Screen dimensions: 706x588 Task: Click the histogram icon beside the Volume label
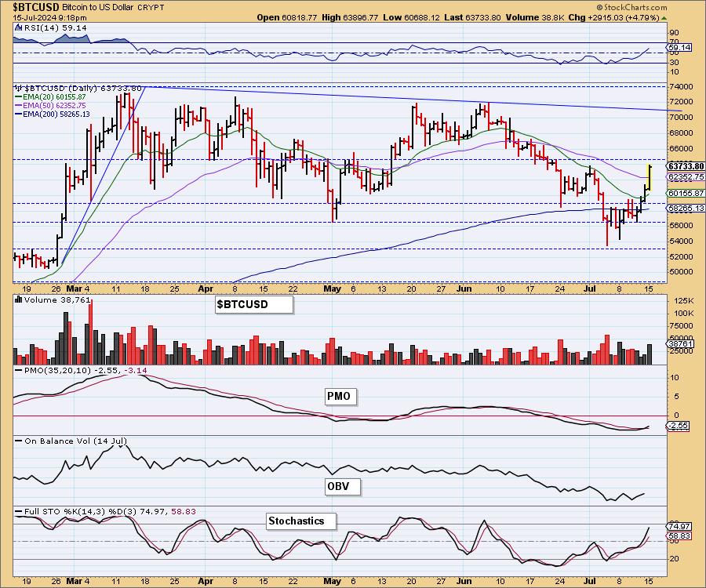point(19,299)
